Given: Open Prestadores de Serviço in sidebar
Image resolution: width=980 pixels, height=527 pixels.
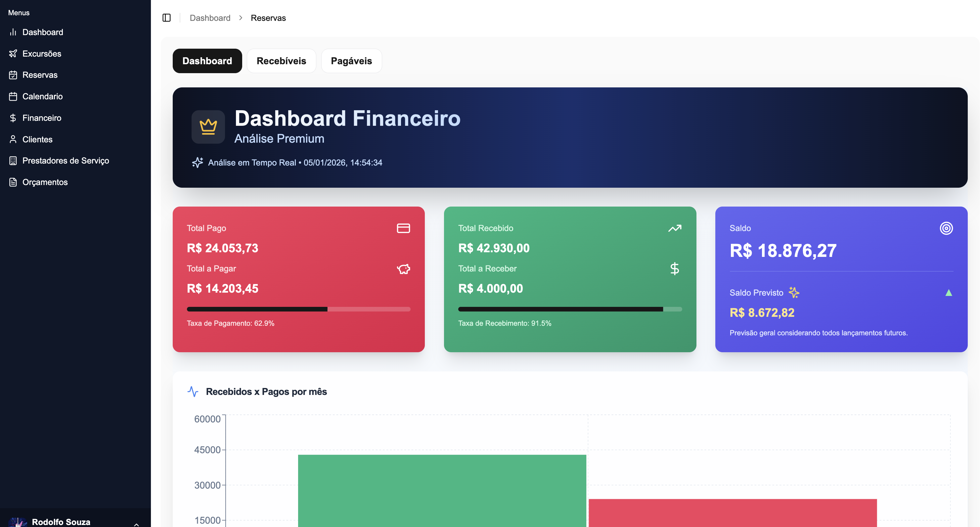Looking at the screenshot, I should pyautogui.click(x=66, y=161).
